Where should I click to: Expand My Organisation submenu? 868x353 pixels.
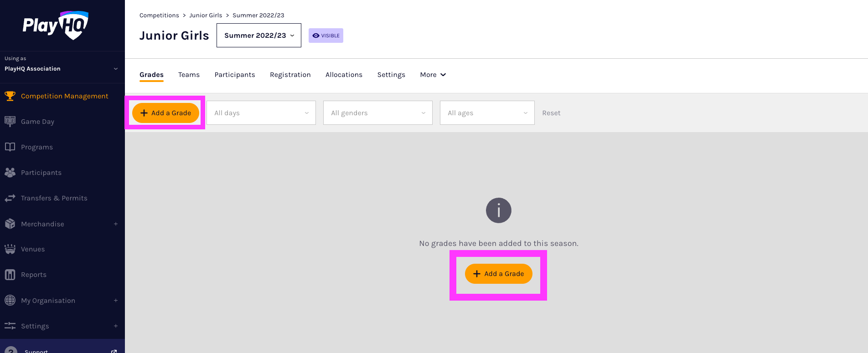point(116,301)
